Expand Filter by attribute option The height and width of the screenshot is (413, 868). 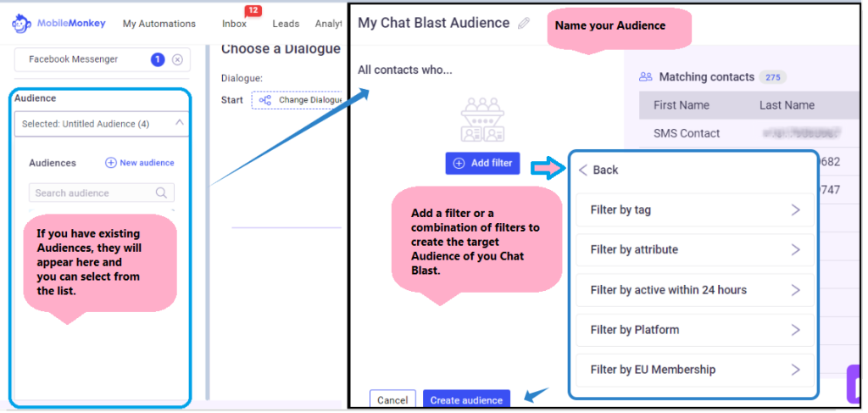(695, 249)
